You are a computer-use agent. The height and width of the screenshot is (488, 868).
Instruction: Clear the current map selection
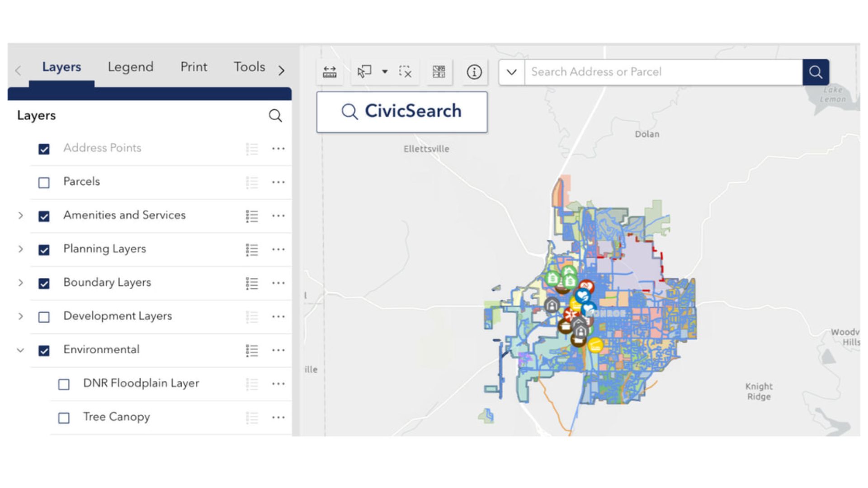(405, 72)
